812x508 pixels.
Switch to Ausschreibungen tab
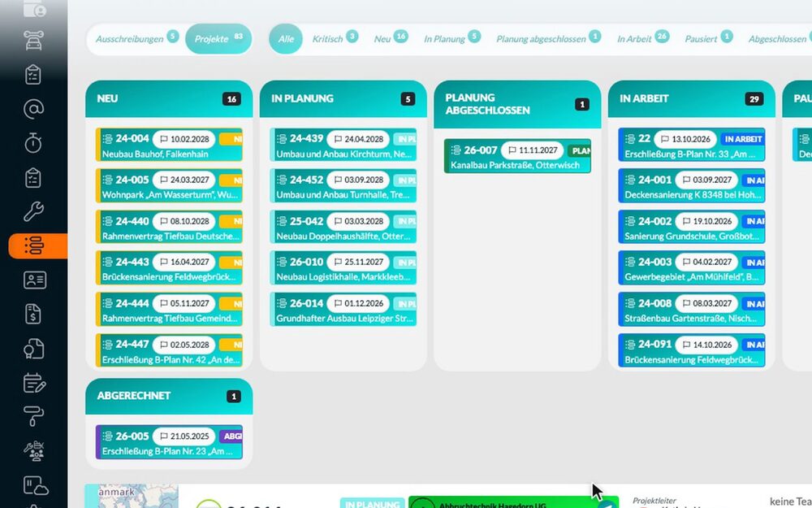(136, 39)
